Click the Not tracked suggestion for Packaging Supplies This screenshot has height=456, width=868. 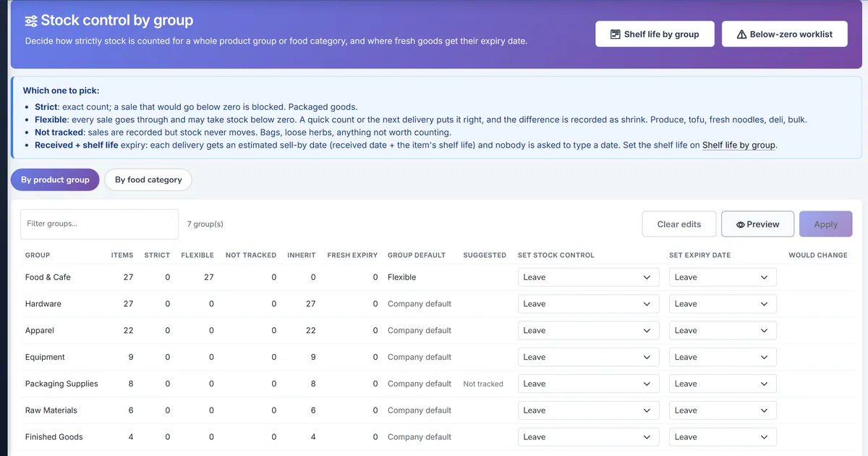[x=483, y=384]
